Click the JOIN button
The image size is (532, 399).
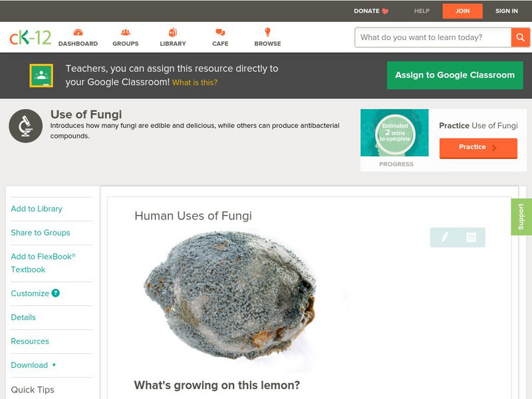(x=462, y=11)
